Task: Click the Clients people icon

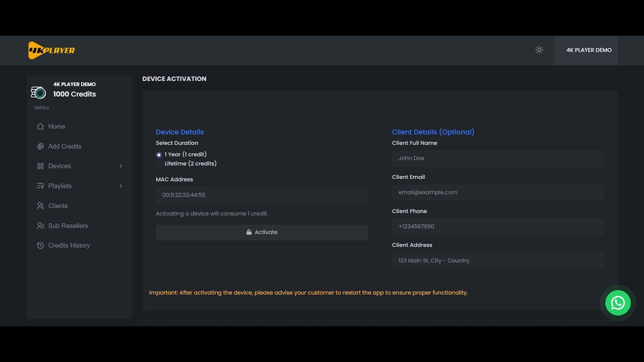Action: [40, 206]
